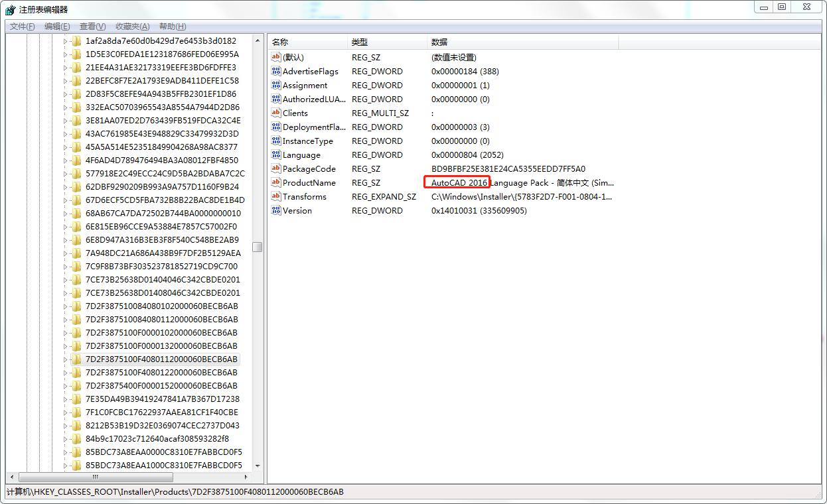Click the tree pane horizontal scroll-right arrow
Screen dimensions: 827x504
tap(247, 477)
